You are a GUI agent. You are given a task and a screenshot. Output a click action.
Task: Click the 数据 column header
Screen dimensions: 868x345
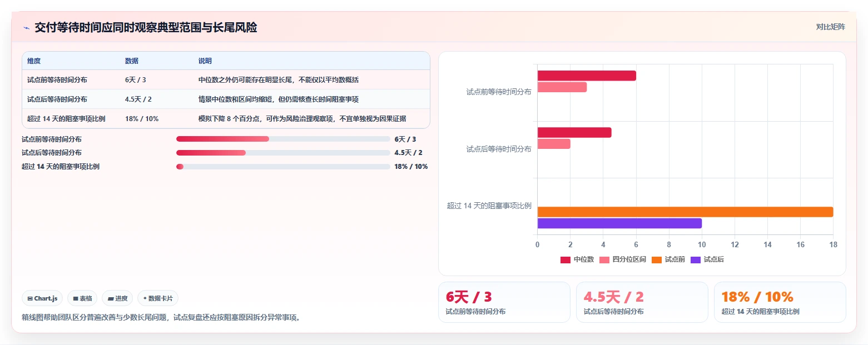(x=132, y=61)
